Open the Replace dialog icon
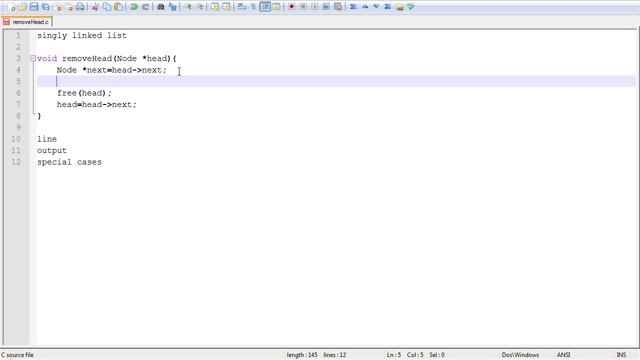This screenshot has width=640, height=360. [172, 7]
